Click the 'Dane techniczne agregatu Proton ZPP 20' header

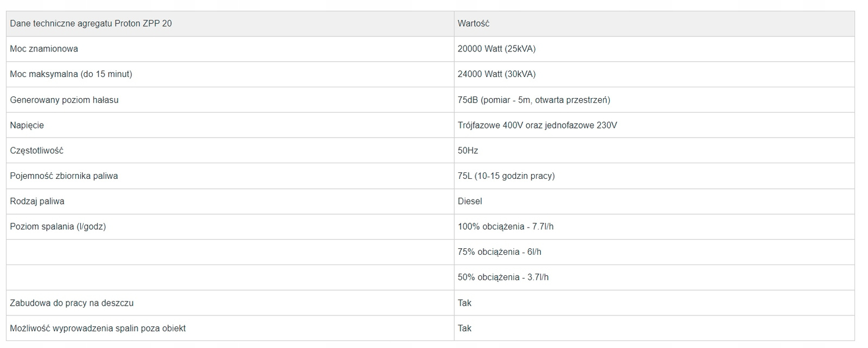tap(91, 24)
